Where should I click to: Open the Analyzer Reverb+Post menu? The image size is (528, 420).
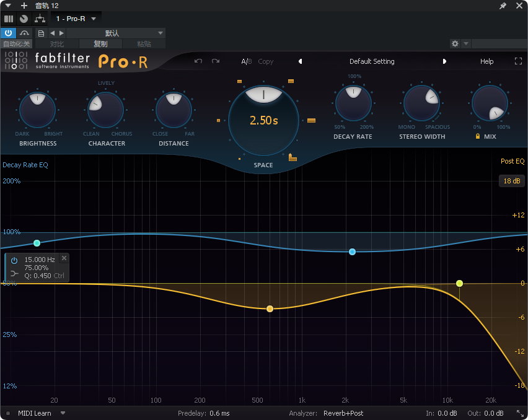point(343,413)
